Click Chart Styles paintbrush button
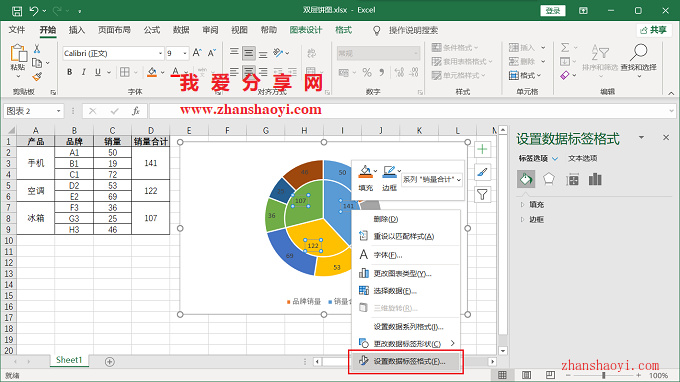Viewport: 680px width, 382px height. (482, 172)
